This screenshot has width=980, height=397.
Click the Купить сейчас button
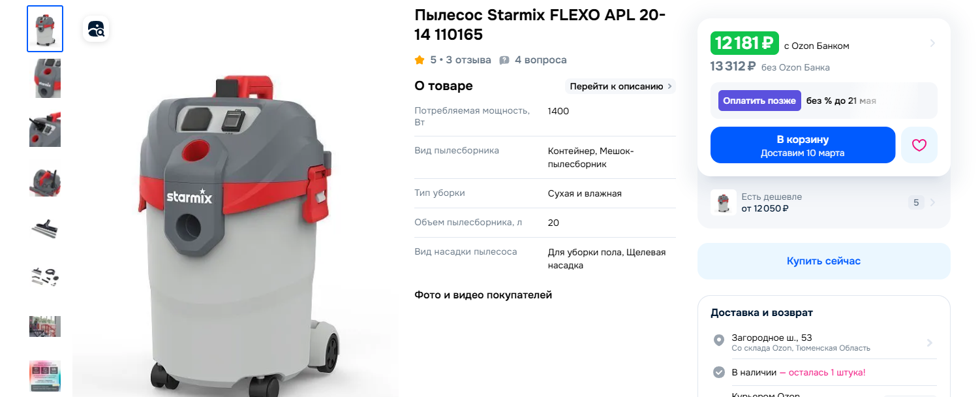coord(823,261)
